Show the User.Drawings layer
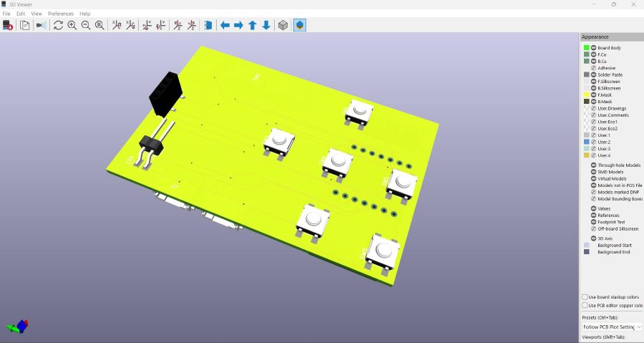 click(593, 108)
